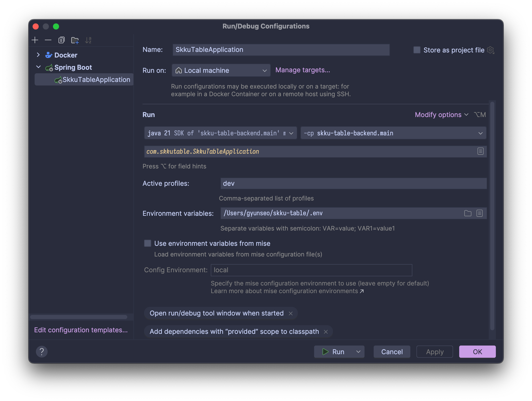Image resolution: width=532 pixels, height=401 pixels.
Task: Click the Sort Configurations alphabetically icon
Action: point(88,40)
